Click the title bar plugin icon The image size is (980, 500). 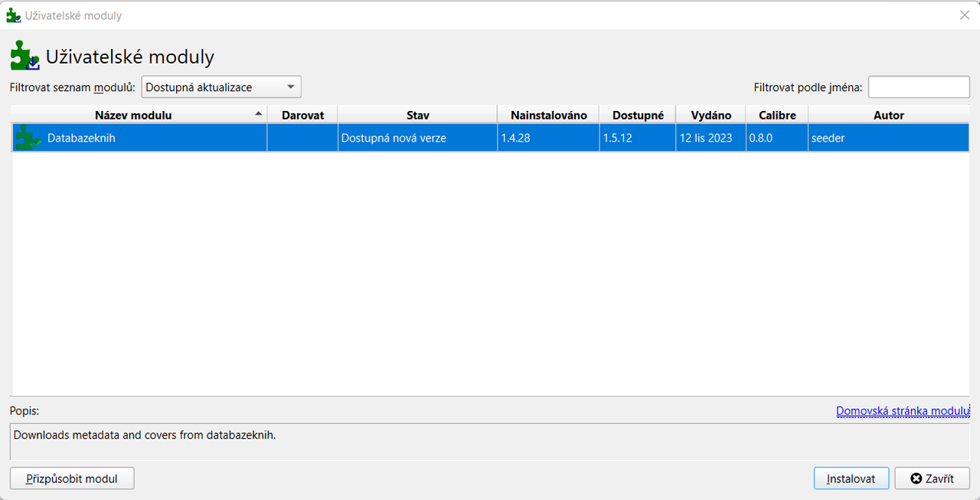click(13, 15)
